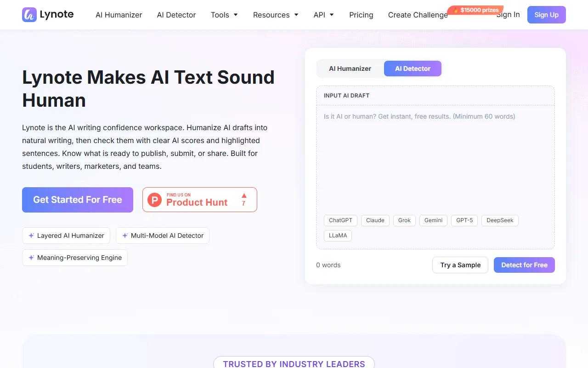Click the 'Lynote Makes AI Text Sound Human' headline

pyautogui.click(x=148, y=89)
